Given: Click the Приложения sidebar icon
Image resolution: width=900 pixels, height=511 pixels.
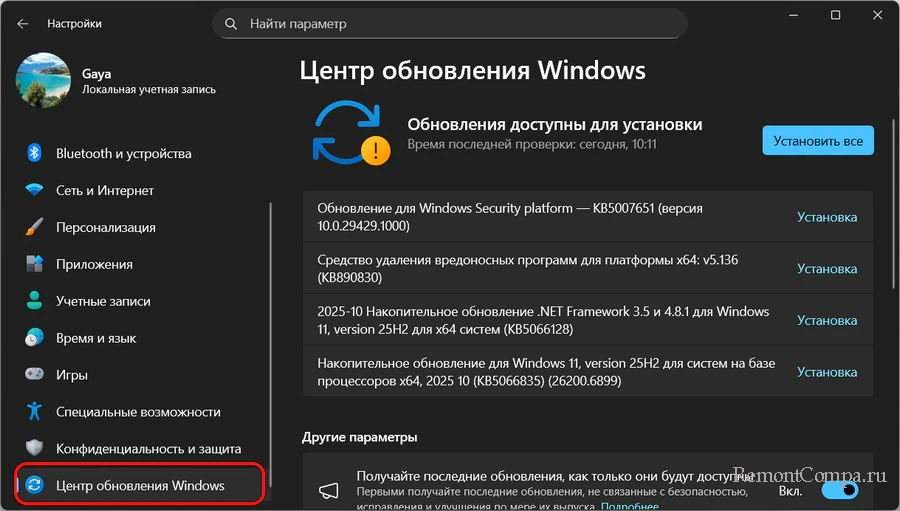Looking at the screenshot, I should pos(35,264).
